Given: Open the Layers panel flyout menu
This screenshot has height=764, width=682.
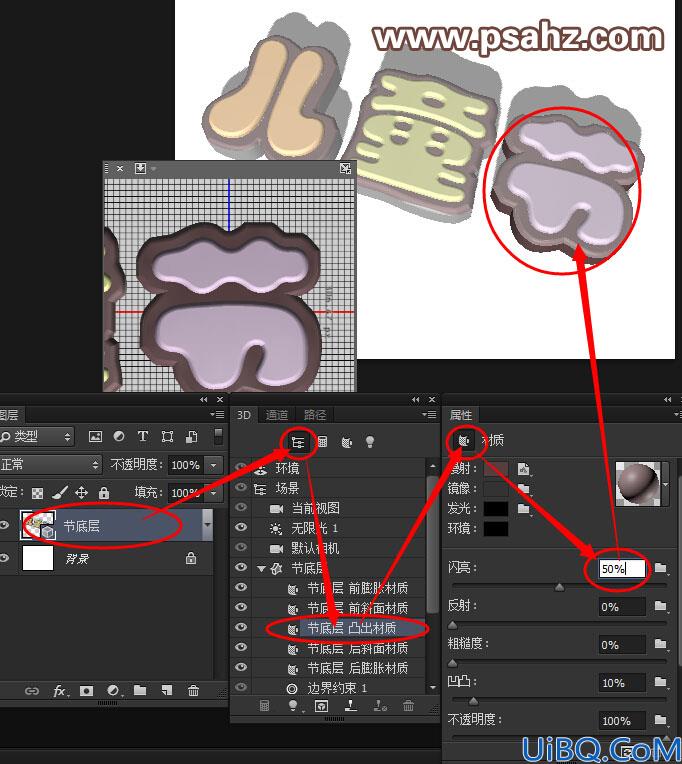Looking at the screenshot, I should pos(217,415).
